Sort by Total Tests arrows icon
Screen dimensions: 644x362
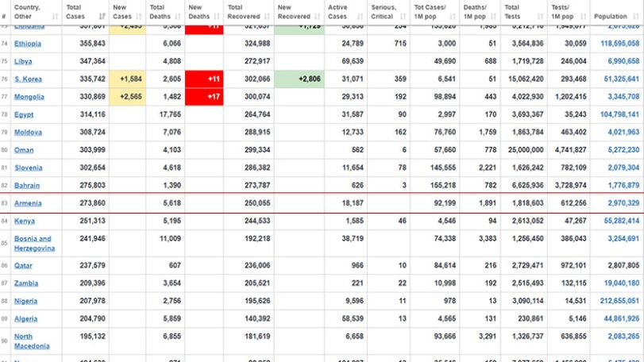[540, 17]
